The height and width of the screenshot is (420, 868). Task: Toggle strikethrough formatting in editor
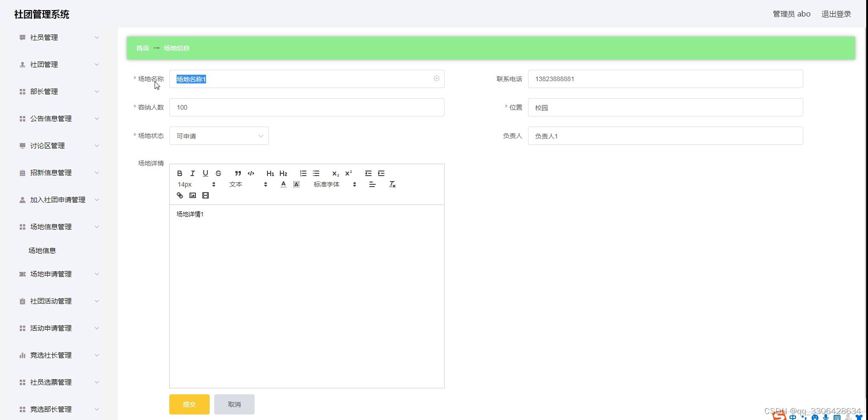click(x=218, y=173)
